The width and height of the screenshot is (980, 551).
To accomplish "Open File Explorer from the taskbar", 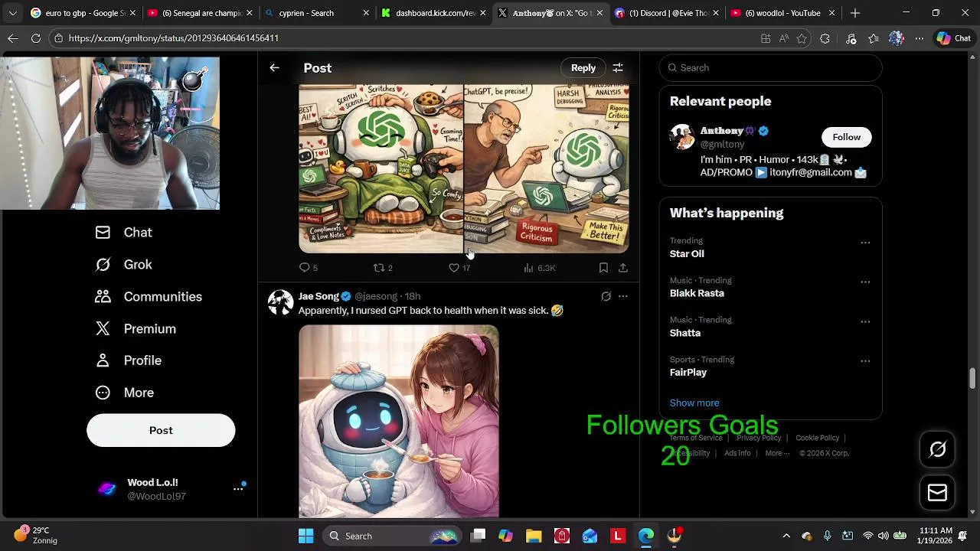I will point(534,536).
